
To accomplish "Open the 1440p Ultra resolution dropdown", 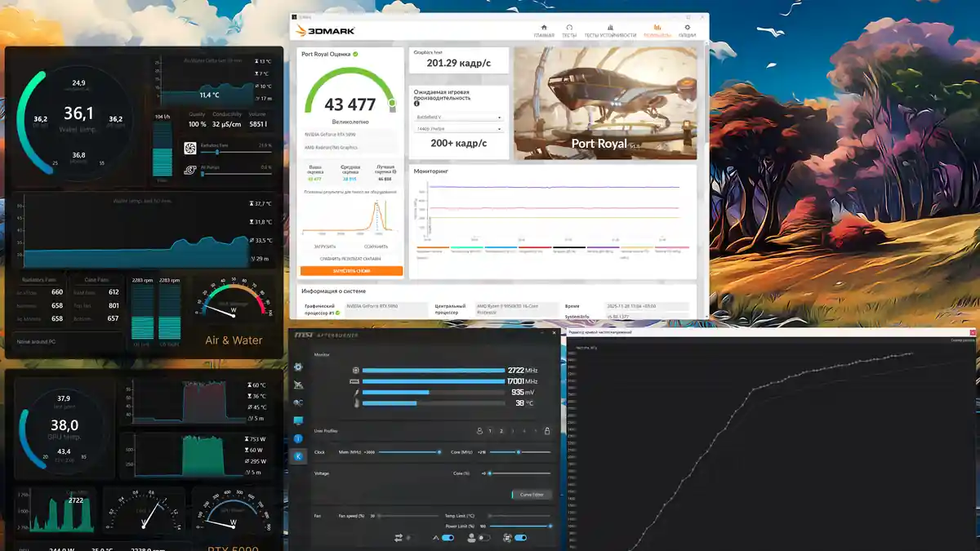I will click(458, 129).
